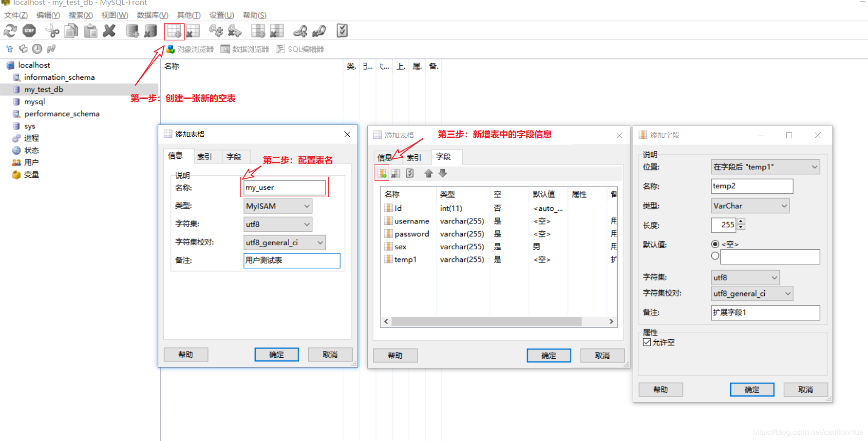Click the clock history icon below toolbar
Viewport: 868px width, 441px height.
pyautogui.click(x=37, y=49)
